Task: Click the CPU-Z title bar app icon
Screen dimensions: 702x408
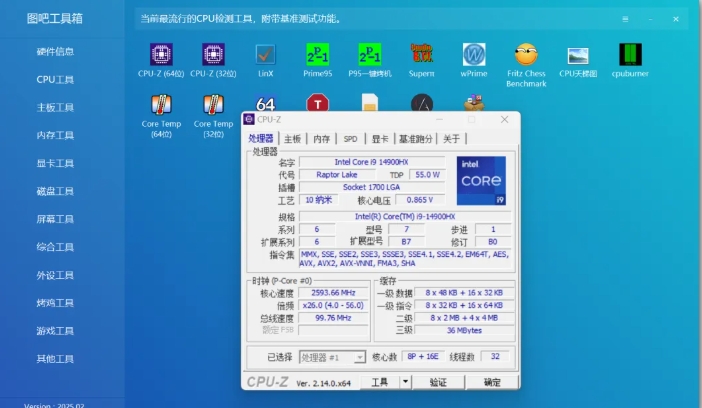Action: coord(249,119)
